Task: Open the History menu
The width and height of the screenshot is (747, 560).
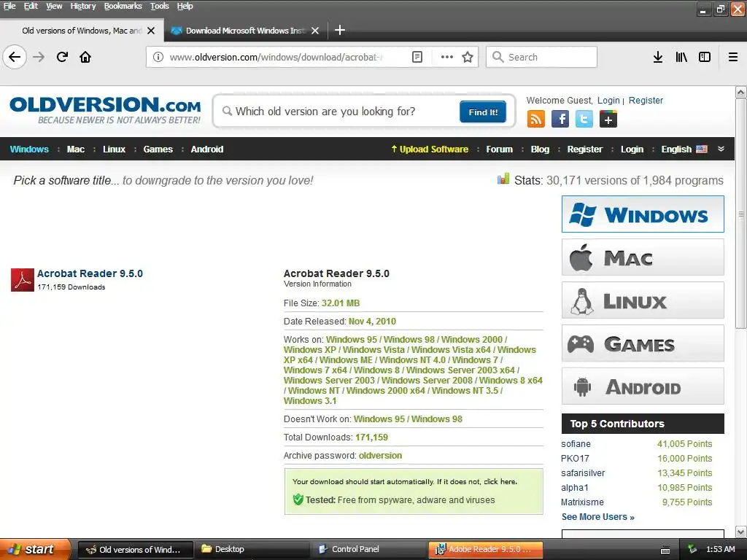Action: pos(83,6)
